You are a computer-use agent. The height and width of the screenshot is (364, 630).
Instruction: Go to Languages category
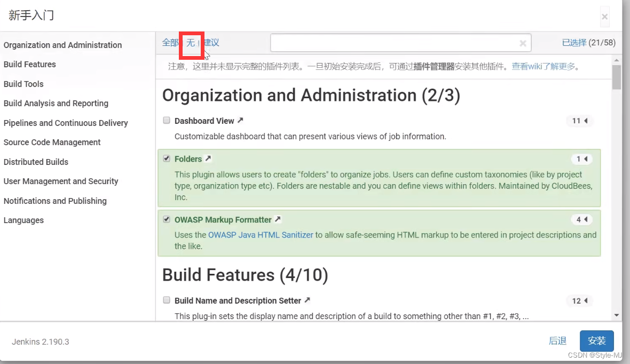23,220
